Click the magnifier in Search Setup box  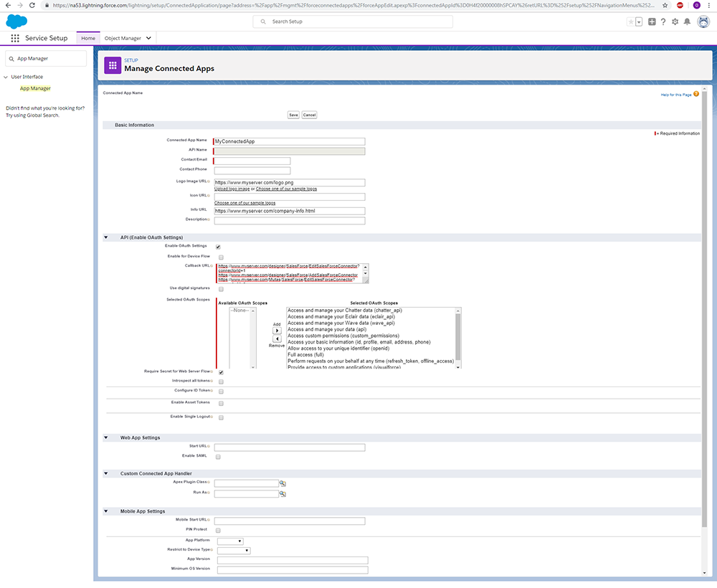tap(263, 22)
